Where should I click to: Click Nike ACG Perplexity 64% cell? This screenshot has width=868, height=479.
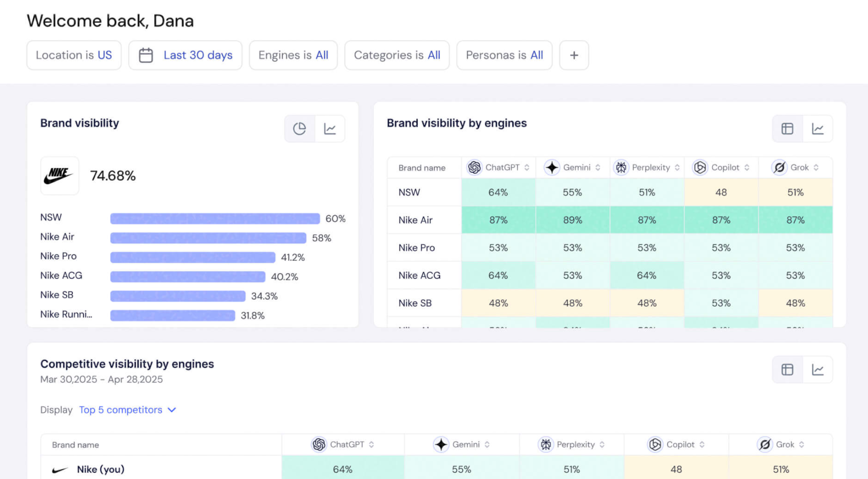(647, 275)
